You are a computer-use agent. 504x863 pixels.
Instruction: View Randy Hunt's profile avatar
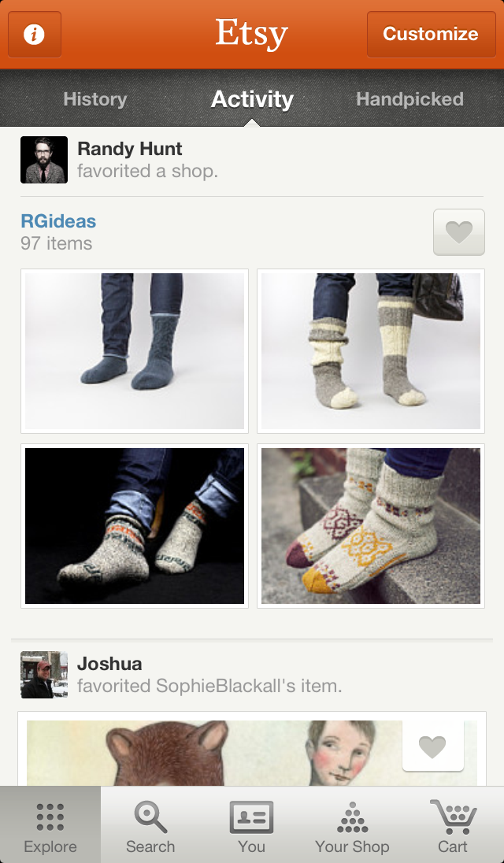coord(44,160)
